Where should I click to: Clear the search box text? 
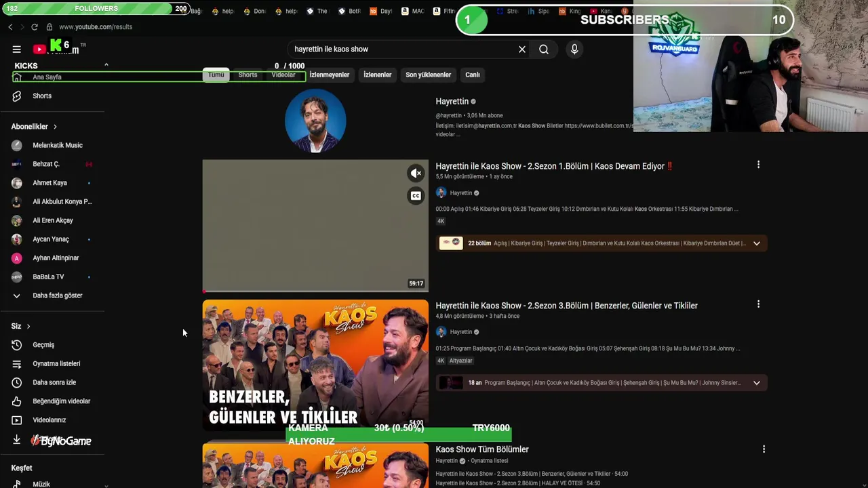point(522,49)
